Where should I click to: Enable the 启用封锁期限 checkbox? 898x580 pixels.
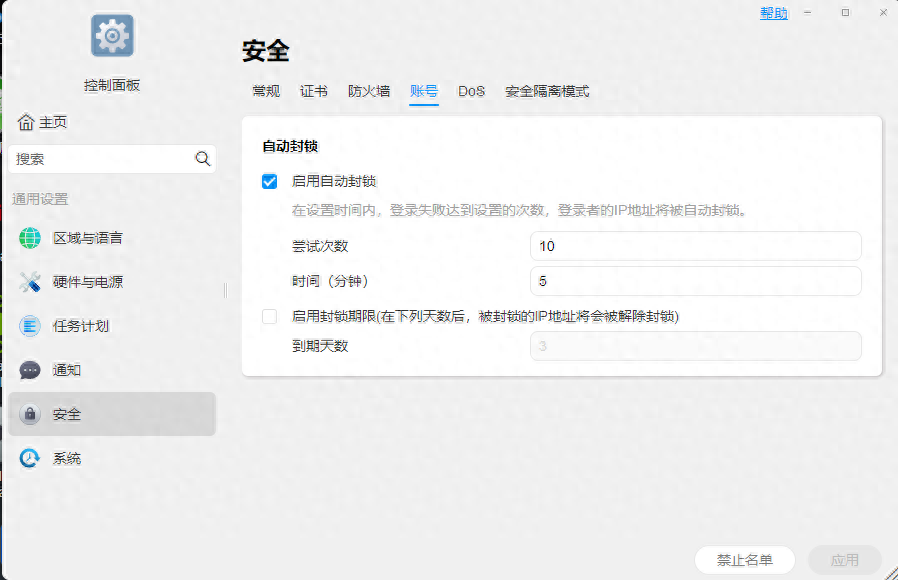[268, 316]
